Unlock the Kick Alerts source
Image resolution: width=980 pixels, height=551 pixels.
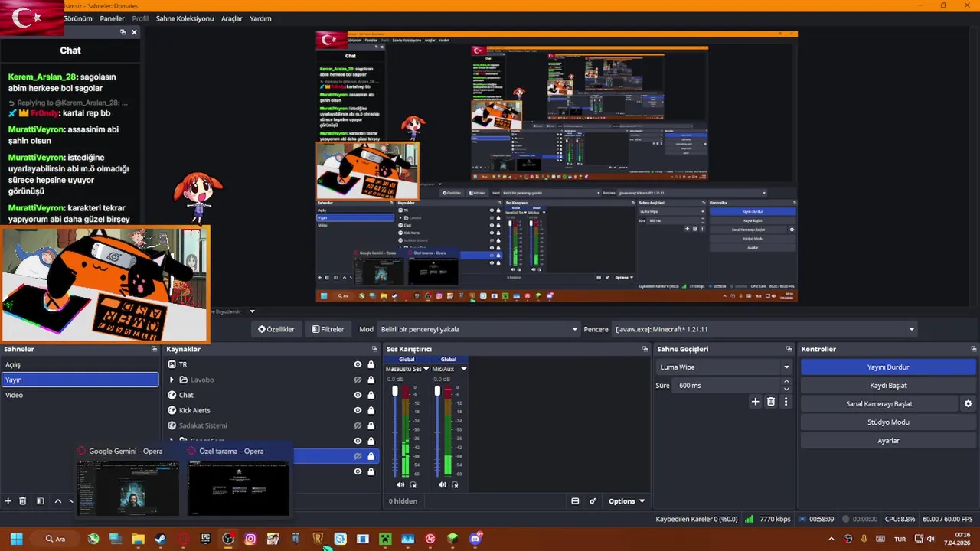tap(371, 411)
